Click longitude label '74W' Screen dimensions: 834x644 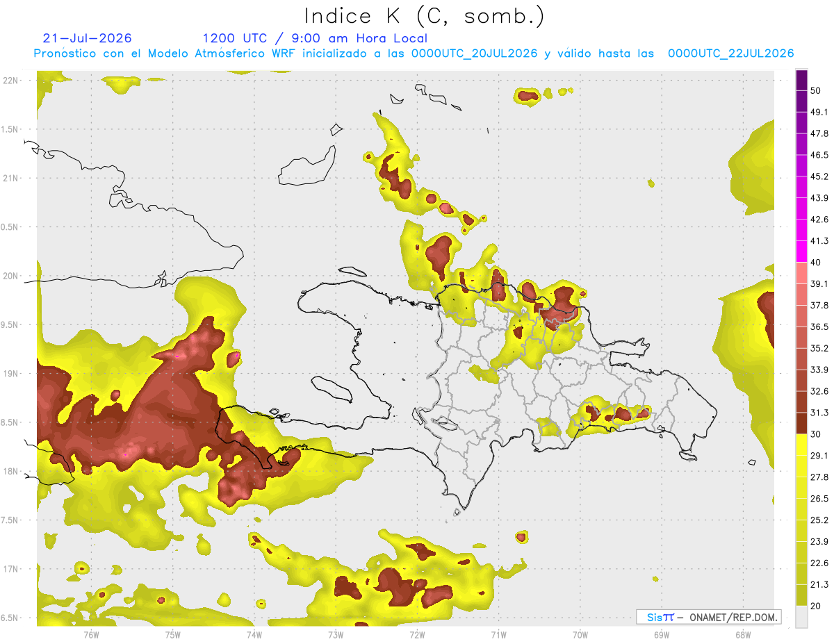254,635
